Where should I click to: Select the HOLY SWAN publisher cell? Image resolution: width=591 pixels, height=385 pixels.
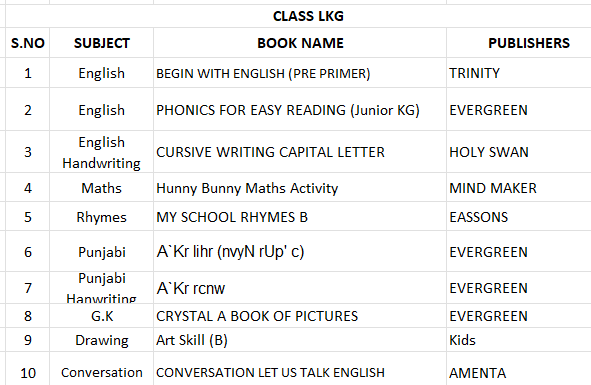point(519,152)
